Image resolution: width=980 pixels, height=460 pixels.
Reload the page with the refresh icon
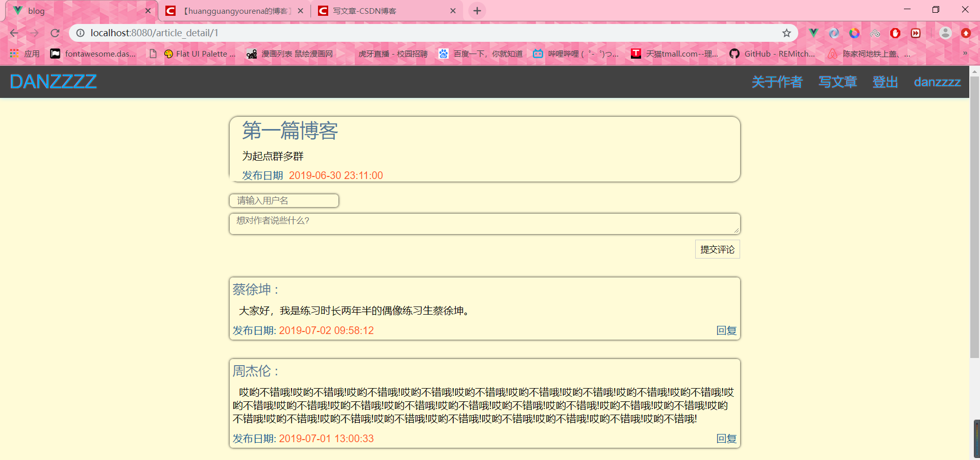55,33
